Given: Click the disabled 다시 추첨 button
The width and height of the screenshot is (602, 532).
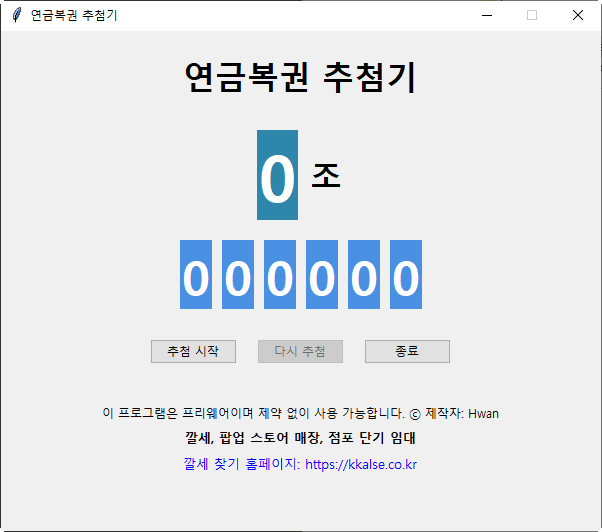Looking at the screenshot, I should tap(300, 351).
